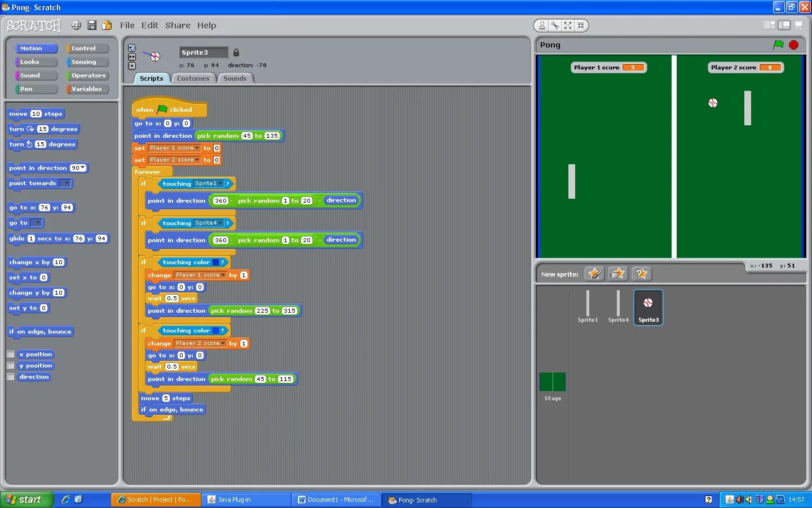Start scripts with the green flag

coord(778,45)
